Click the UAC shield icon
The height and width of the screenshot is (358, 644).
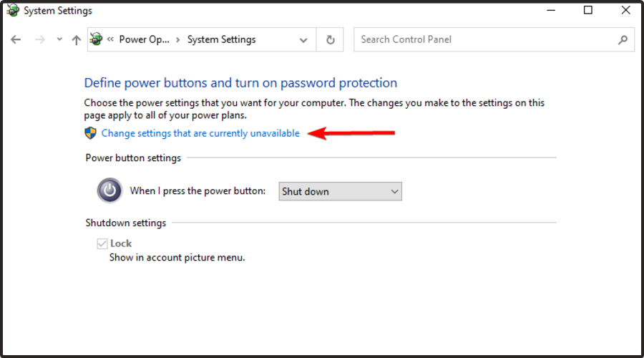tap(90, 133)
